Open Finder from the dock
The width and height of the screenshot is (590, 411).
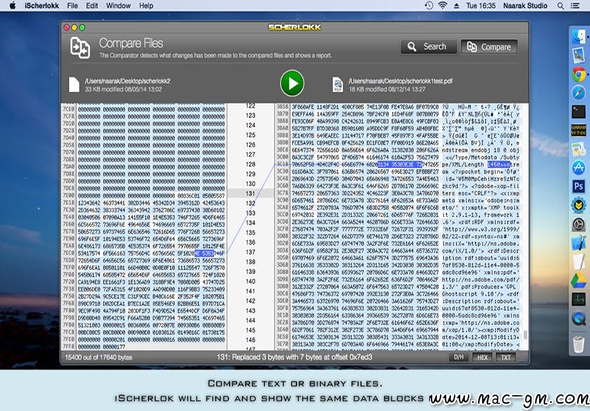(x=579, y=37)
